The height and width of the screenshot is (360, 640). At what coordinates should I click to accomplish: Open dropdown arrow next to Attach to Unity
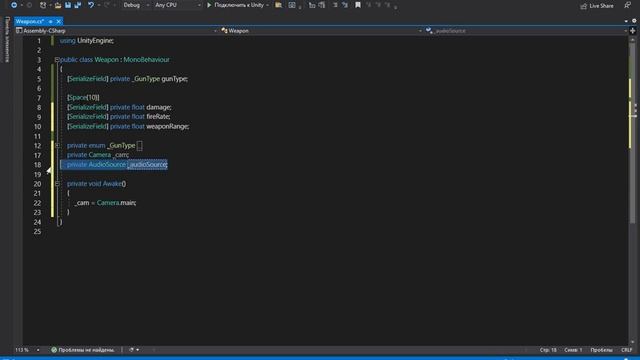coord(267,5)
